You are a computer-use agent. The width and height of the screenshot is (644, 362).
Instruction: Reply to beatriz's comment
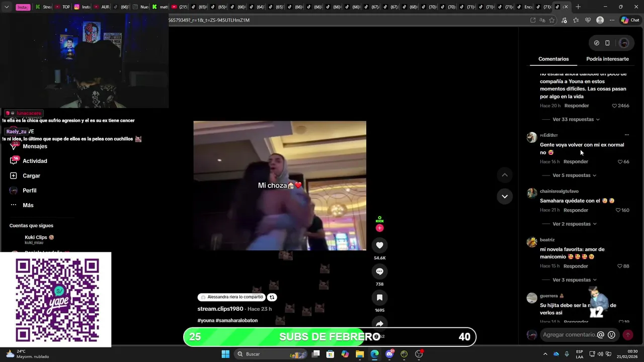(x=576, y=266)
